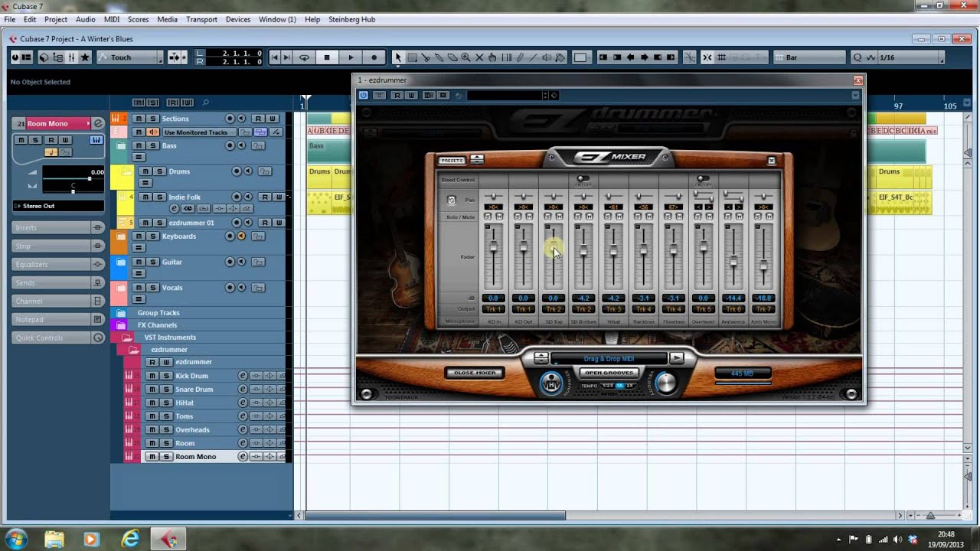The width and height of the screenshot is (980, 551).
Task: Click the horizontal project scrollbar
Action: 436,516
